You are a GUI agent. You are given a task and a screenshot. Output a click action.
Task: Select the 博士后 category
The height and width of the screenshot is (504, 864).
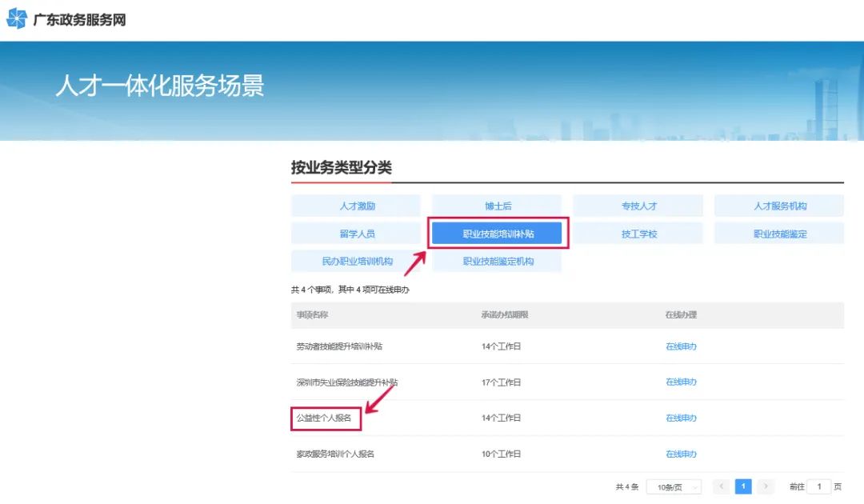tap(498, 206)
